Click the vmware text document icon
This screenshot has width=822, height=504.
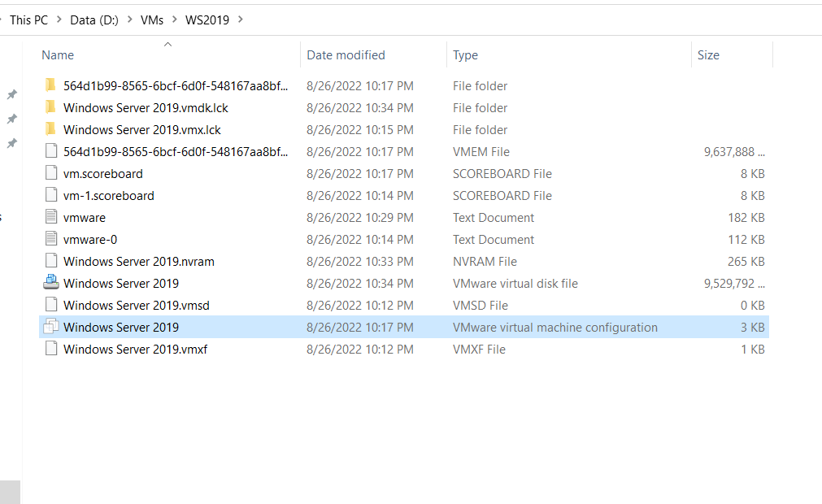pos(51,217)
